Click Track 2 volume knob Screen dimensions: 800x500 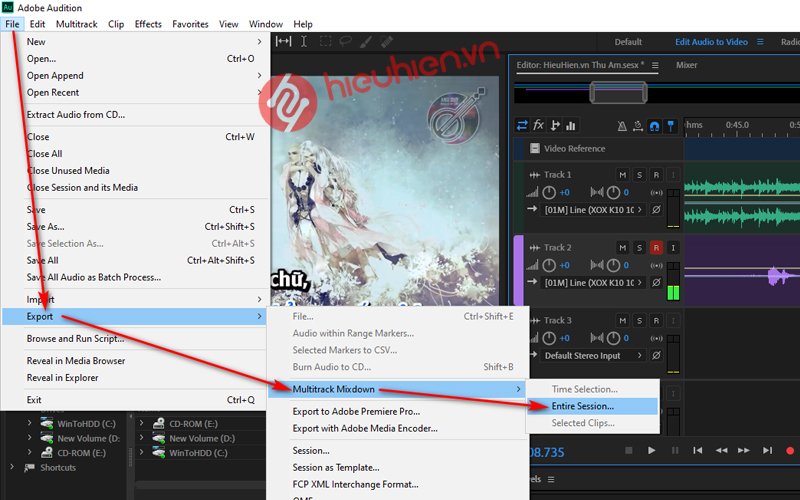549,265
